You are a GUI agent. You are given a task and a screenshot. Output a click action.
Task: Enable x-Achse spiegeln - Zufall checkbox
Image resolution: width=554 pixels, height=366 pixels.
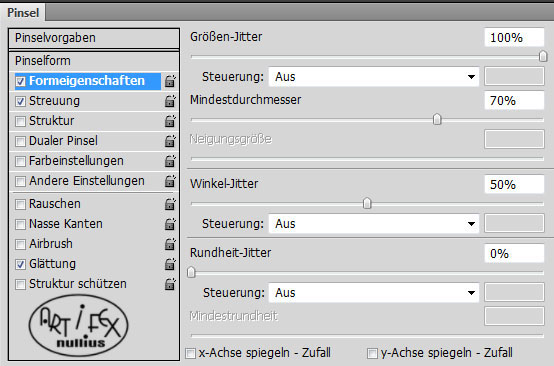(190, 353)
